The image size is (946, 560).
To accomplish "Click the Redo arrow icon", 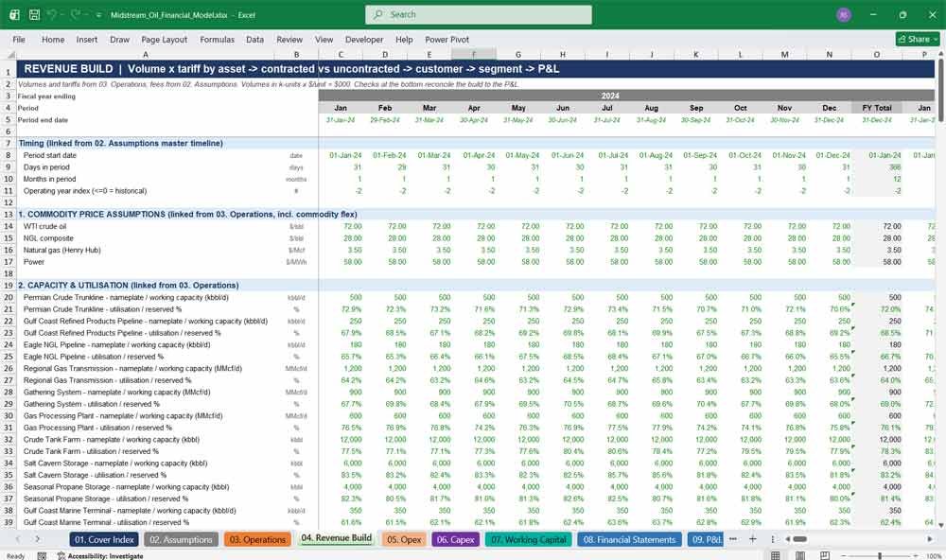I will coord(76,14).
